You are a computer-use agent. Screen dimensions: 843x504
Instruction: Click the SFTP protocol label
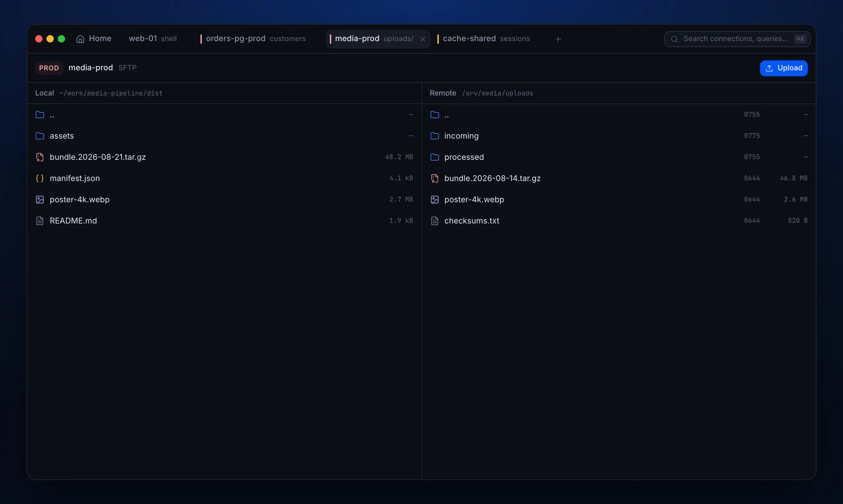point(127,68)
